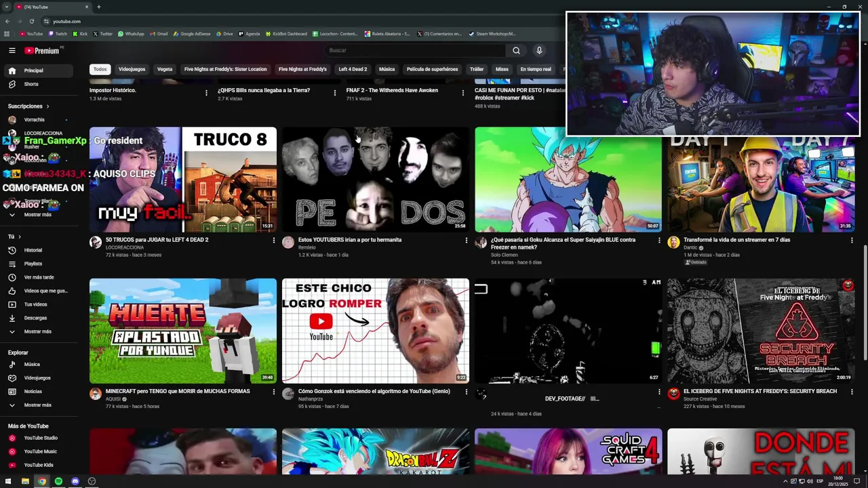Open options for DEV_FOOTAGE video
The image size is (868, 488).
(x=659, y=392)
